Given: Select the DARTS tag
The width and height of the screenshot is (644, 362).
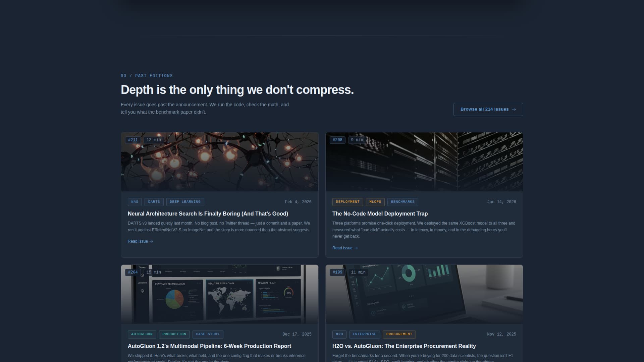Looking at the screenshot, I should 154,202.
